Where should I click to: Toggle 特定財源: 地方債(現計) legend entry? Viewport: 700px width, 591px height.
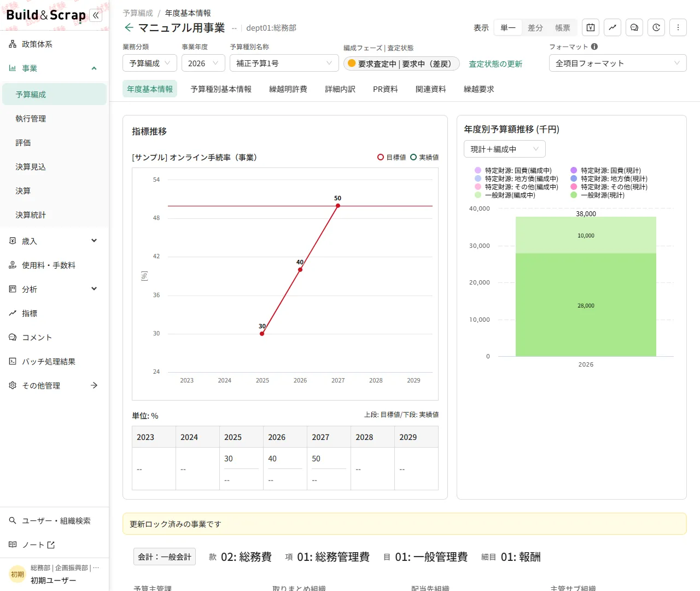click(609, 178)
